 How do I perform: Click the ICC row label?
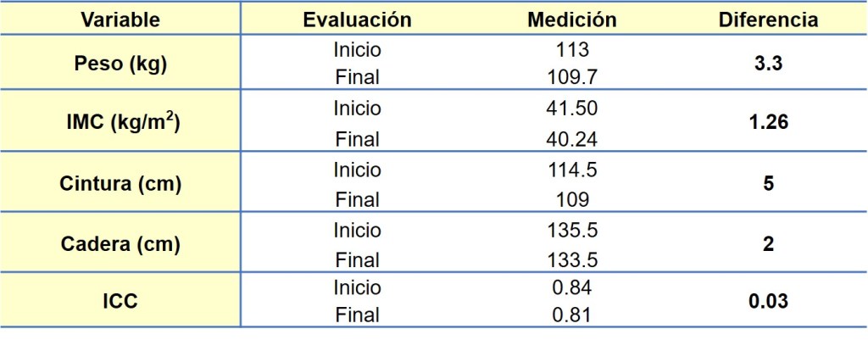point(120,301)
